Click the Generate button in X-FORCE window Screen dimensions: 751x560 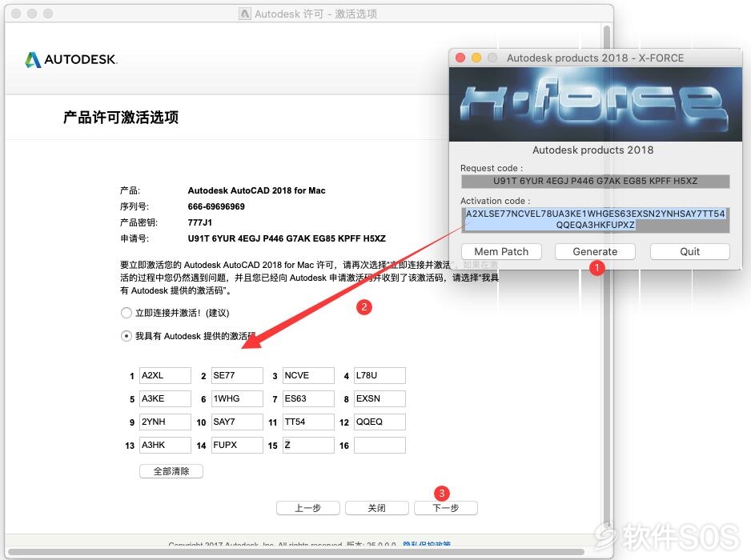(595, 252)
